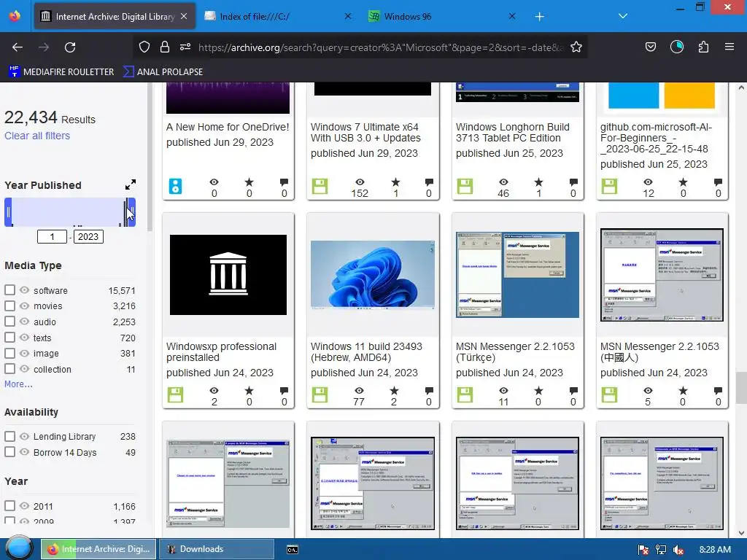
Task: Click the Downloads taskbar button
Action: 216,549
